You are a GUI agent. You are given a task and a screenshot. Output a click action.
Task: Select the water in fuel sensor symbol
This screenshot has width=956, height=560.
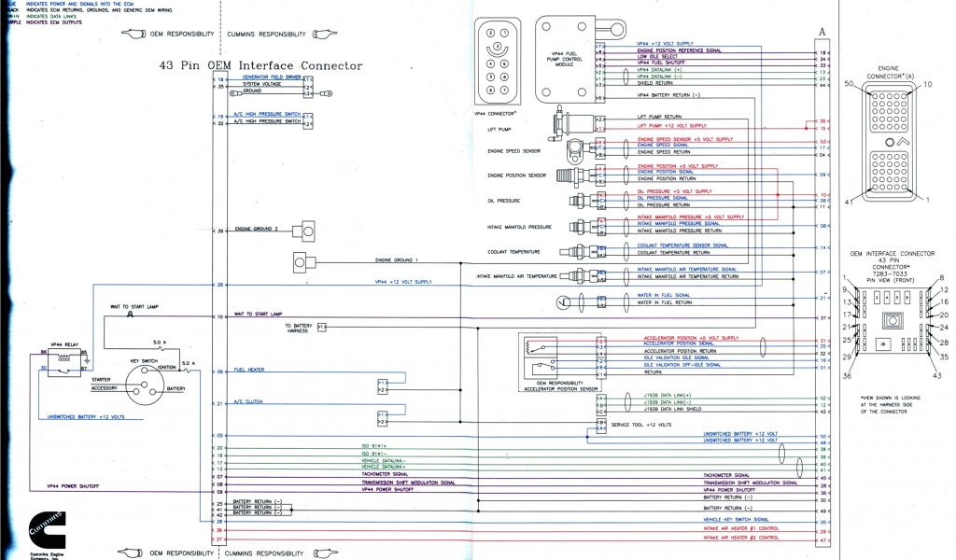[560, 301]
